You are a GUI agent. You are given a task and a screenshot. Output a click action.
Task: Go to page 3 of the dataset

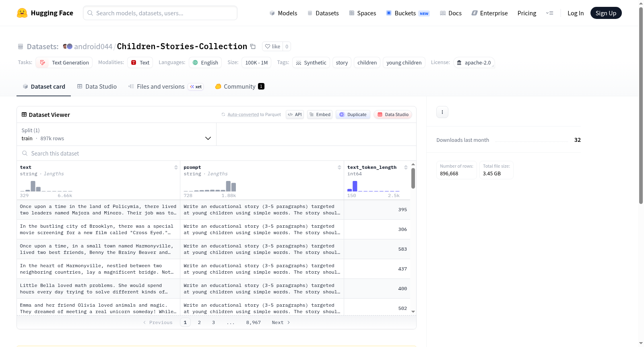[x=213, y=322]
